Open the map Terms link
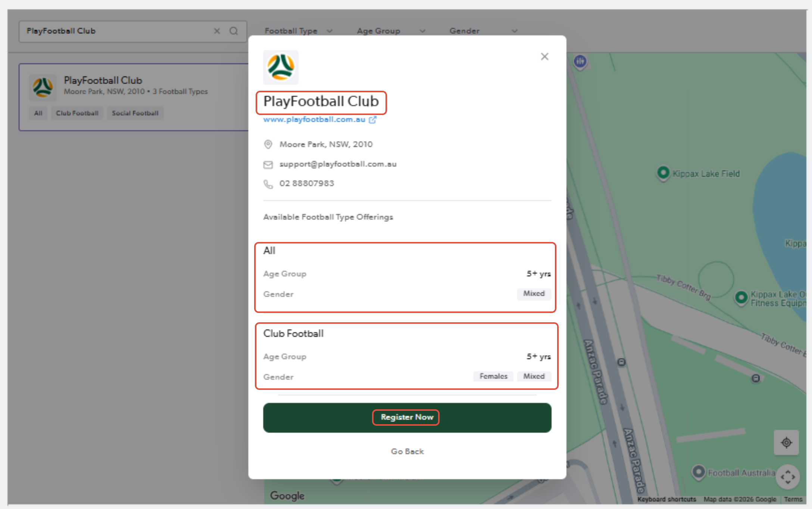 tap(793, 499)
